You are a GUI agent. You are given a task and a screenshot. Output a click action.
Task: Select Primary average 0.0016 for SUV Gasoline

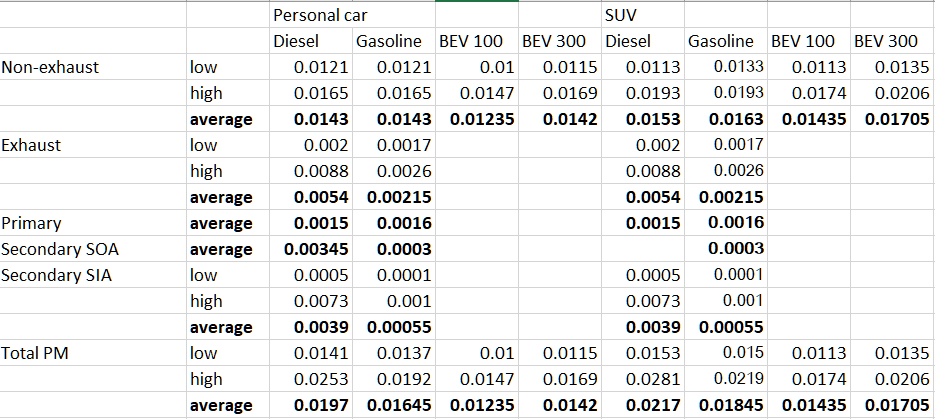coord(736,224)
